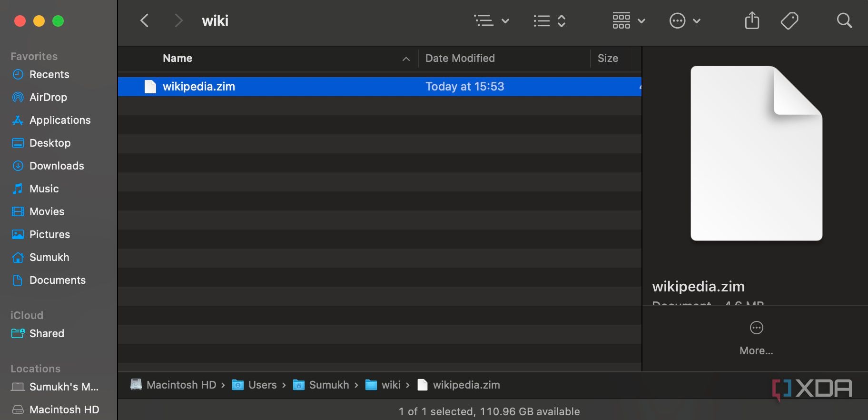868x420 pixels.
Task: Click the Movies film icon in sidebar
Action: tap(18, 211)
